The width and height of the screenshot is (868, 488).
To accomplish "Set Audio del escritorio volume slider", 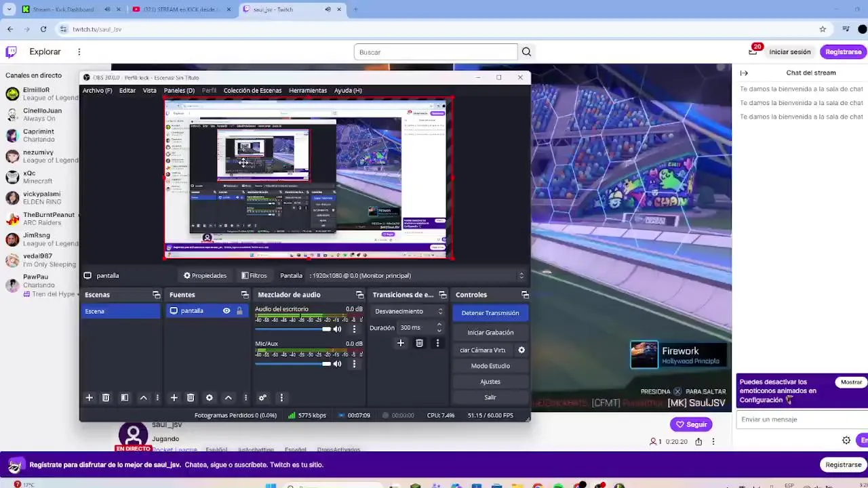I will pos(293,329).
